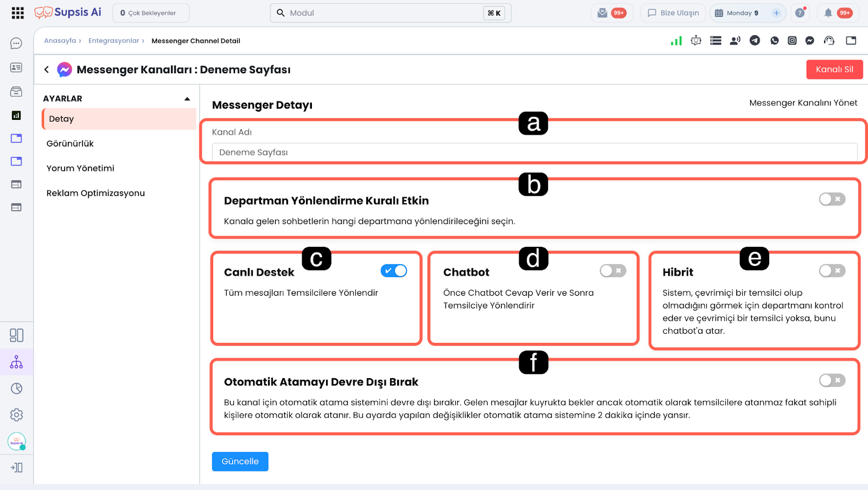The image size is (868, 490).
Task: Enable the Chatbot toggle
Action: click(613, 271)
